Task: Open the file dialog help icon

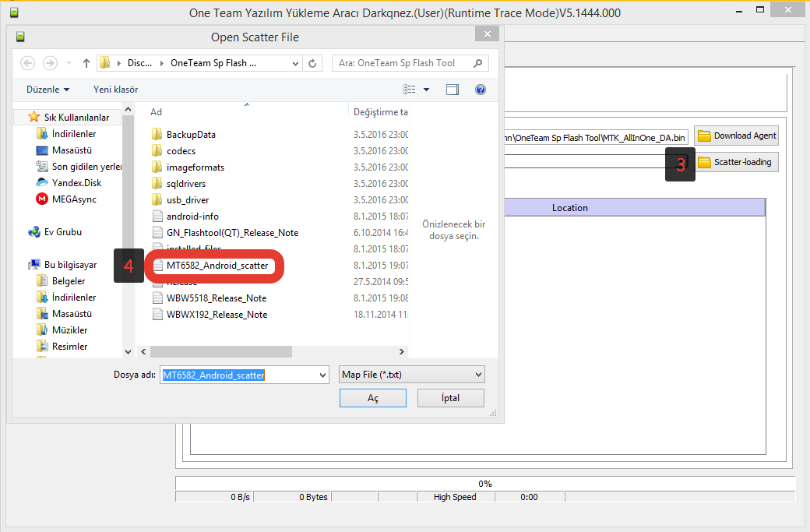Action: pyautogui.click(x=480, y=90)
